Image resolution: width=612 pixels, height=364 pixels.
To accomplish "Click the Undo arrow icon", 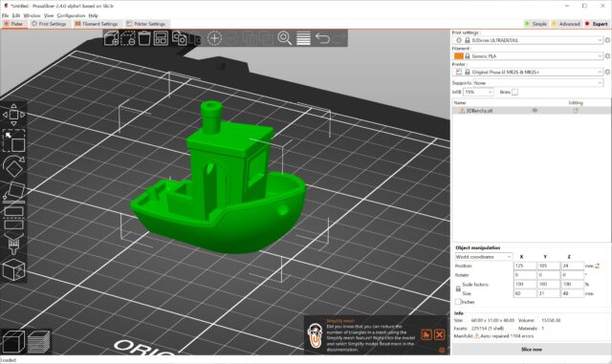I will [x=322, y=38].
